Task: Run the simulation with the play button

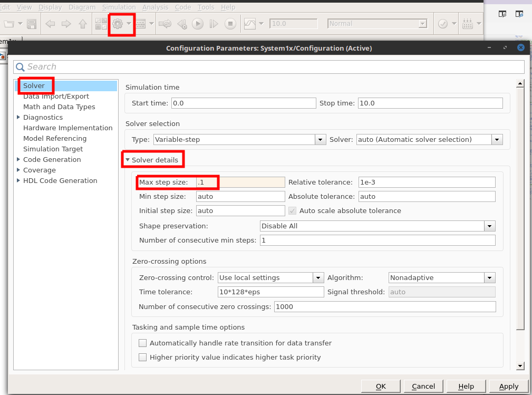Action: coord(198,24)
